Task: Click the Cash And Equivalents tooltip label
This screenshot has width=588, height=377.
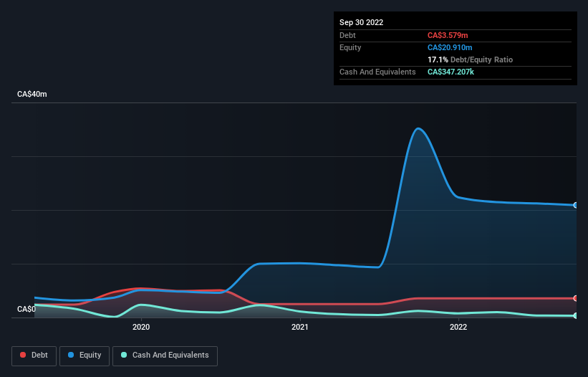Action: pos(377,72)
